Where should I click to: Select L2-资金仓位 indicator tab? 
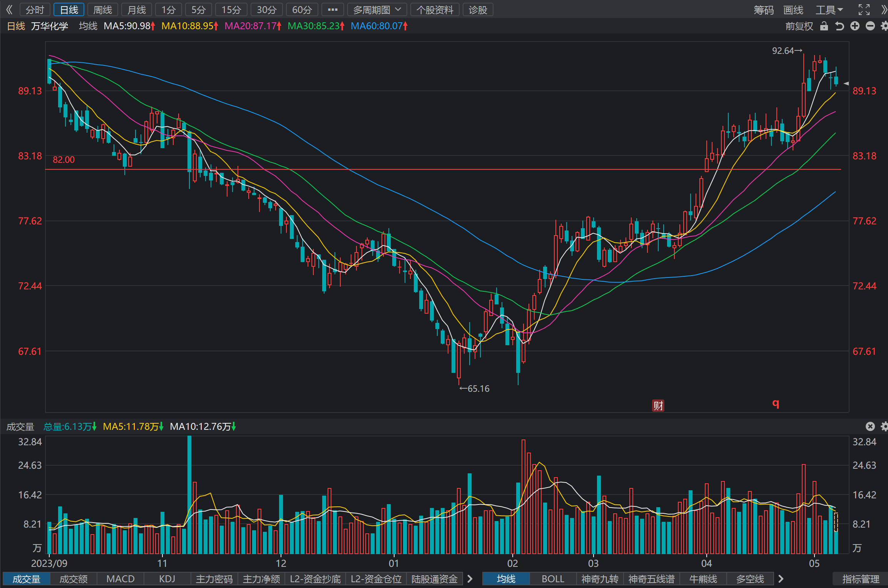tap(376, 579)
